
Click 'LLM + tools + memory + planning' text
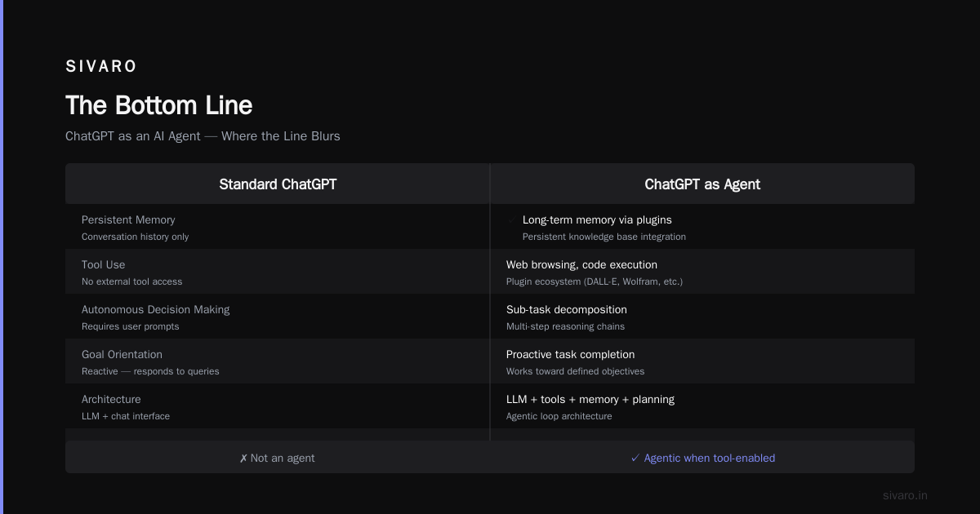click(590, 400)
